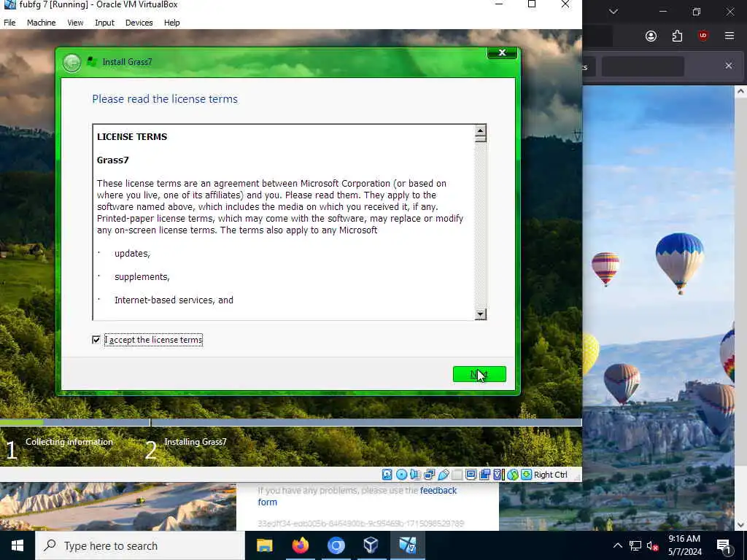This screenshot has height=560, width=747.
Task: Open the Windows Start menu
Action: pos(18,545)
